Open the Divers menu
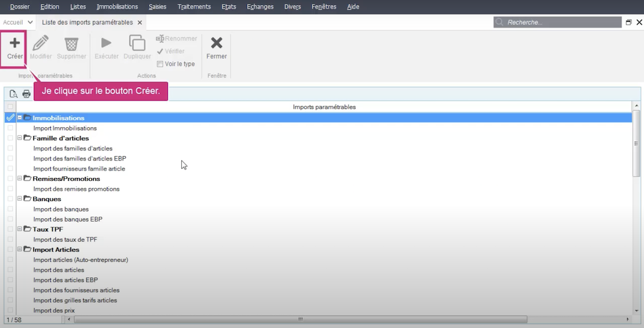The image size is (644, 328). point(292,6)
